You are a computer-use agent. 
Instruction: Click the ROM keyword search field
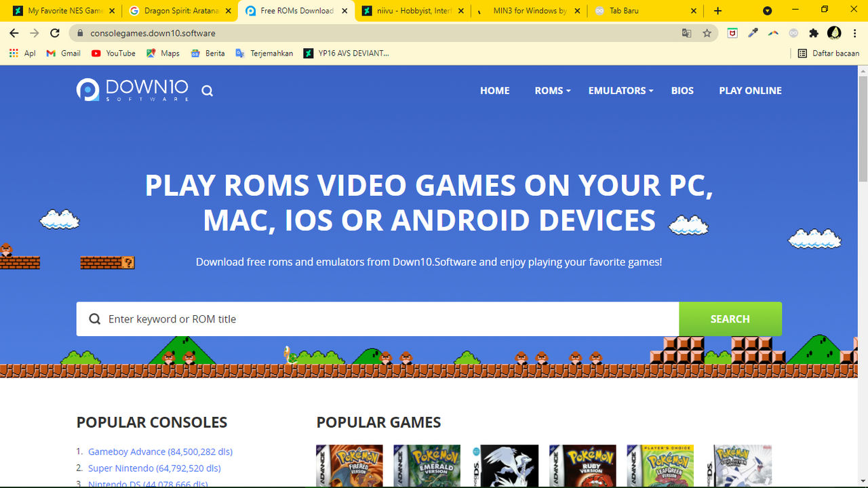339,319
